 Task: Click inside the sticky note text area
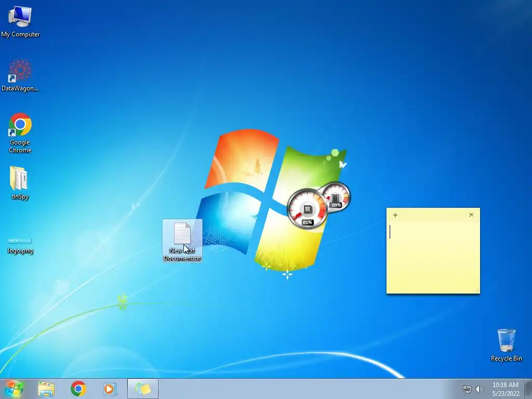point(433,256)
